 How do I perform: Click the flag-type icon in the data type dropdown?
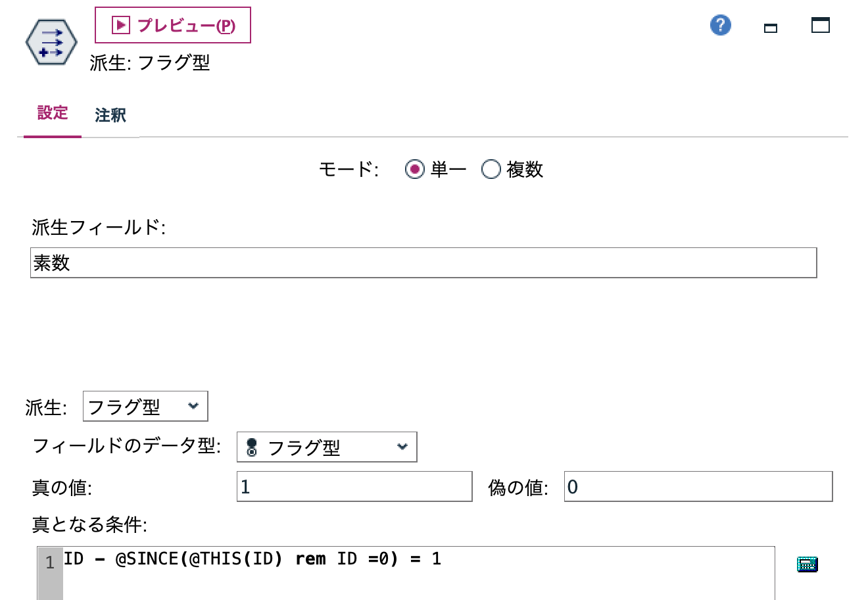pos(251,447)
